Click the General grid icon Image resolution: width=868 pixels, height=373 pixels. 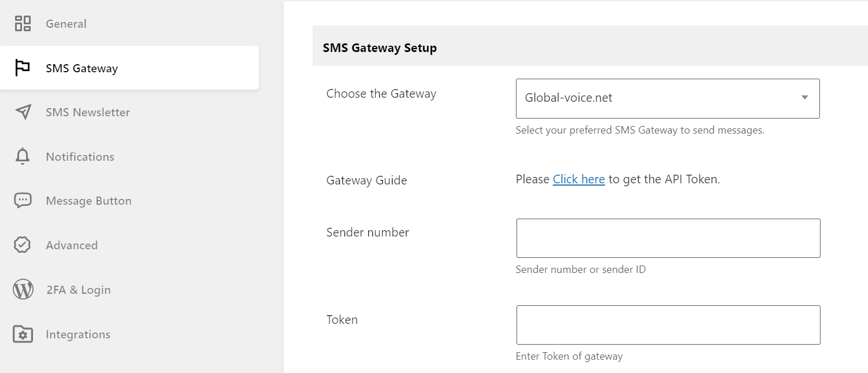pos(23,24)
